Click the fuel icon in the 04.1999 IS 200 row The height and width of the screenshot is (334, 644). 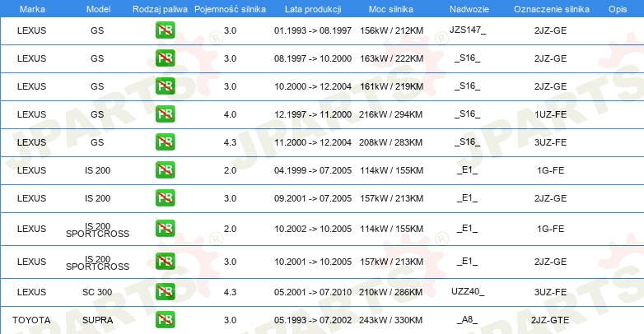[x=165, y=169]
